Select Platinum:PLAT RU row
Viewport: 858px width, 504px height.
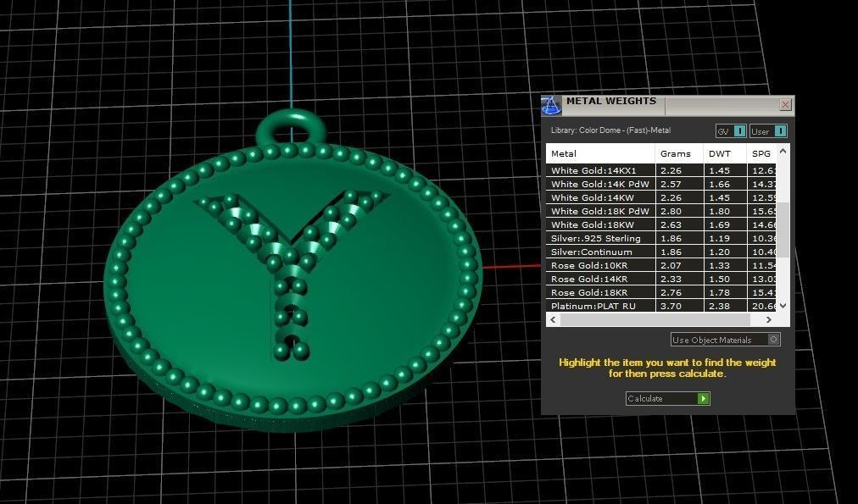point(660,306)
